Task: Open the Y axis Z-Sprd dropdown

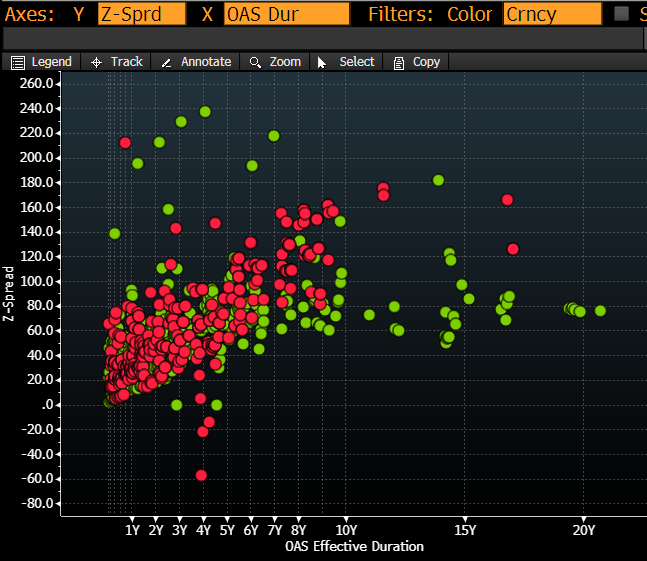Action: click(x=142, y=14)
